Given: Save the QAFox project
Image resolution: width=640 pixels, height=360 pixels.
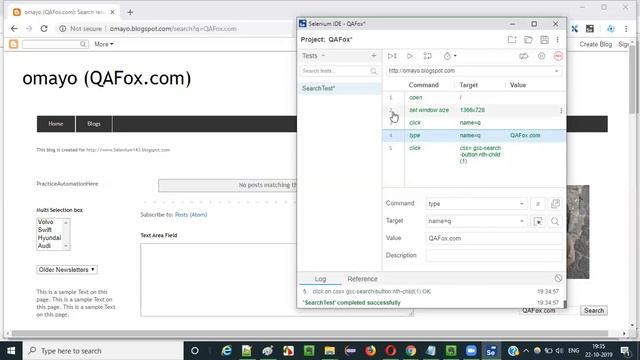Looking at the screenshot, I should [x=544, y=40].
